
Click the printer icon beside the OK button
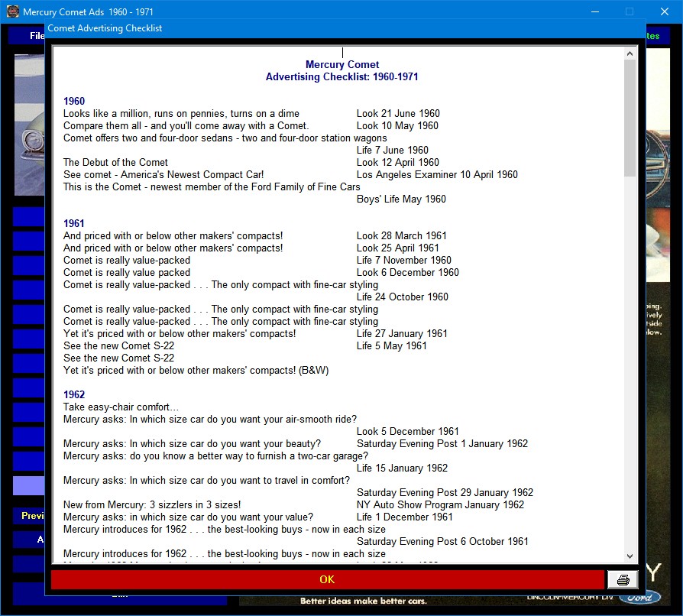click(x=623, y=579)
